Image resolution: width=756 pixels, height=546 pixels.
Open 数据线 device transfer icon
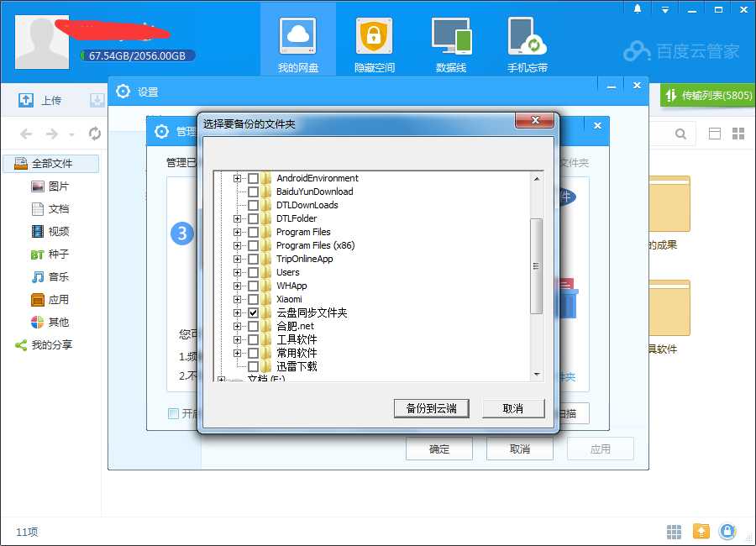tap(451, 36)
